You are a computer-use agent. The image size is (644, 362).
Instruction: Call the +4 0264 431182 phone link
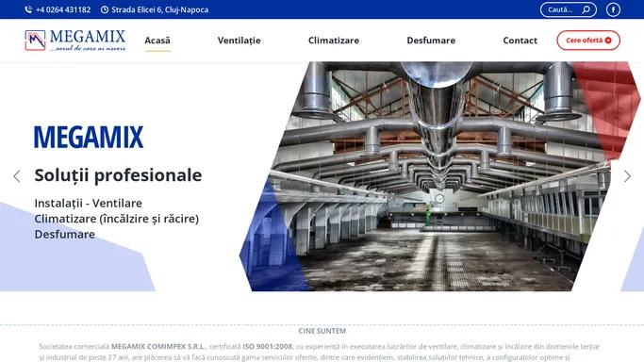click(63, 9)
